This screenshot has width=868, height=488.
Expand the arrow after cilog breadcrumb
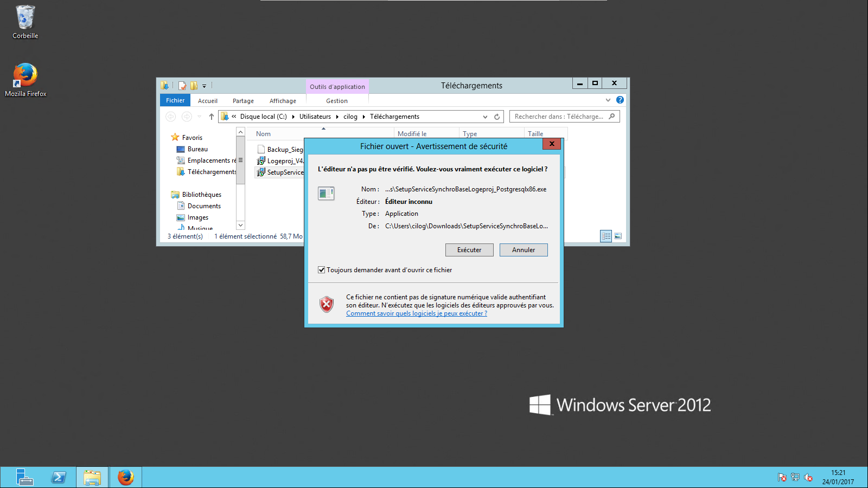click(x=364, y=117)
